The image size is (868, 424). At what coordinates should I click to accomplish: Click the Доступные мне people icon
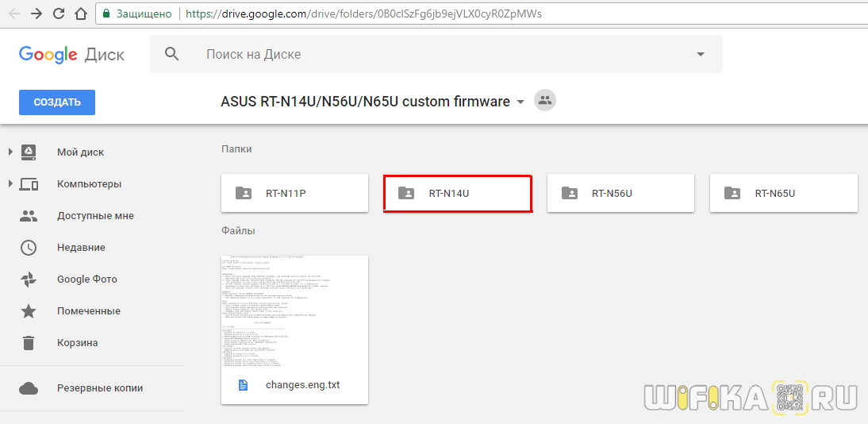point(29,216)
